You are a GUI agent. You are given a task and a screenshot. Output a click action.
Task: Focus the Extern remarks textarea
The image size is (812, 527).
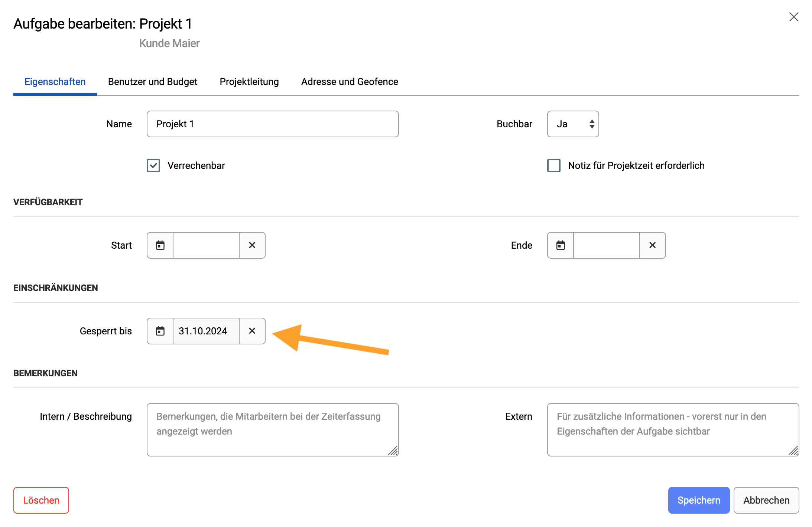[x=673, y=430]
